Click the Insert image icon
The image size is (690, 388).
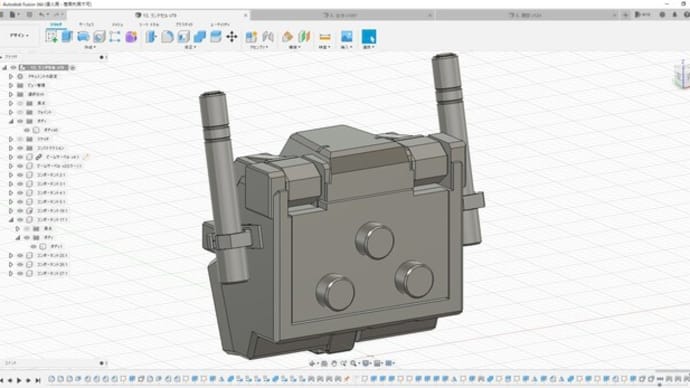347,37
